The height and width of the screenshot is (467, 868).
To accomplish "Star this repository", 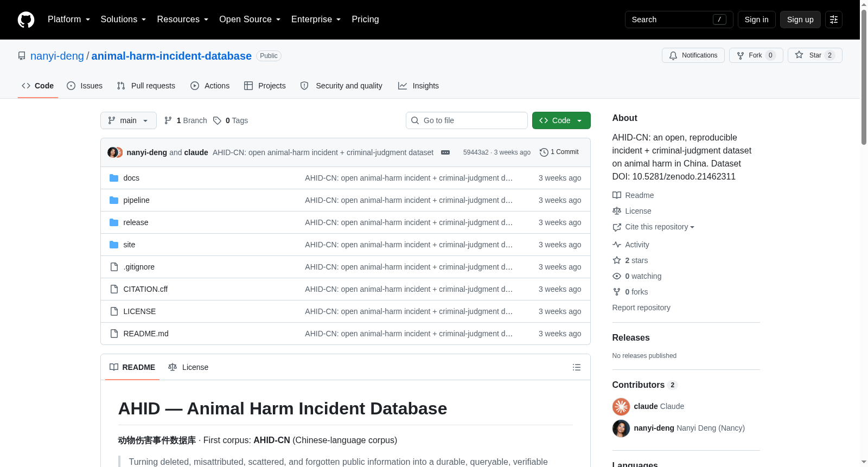I will pyautogui.click(x=815, y=55).
